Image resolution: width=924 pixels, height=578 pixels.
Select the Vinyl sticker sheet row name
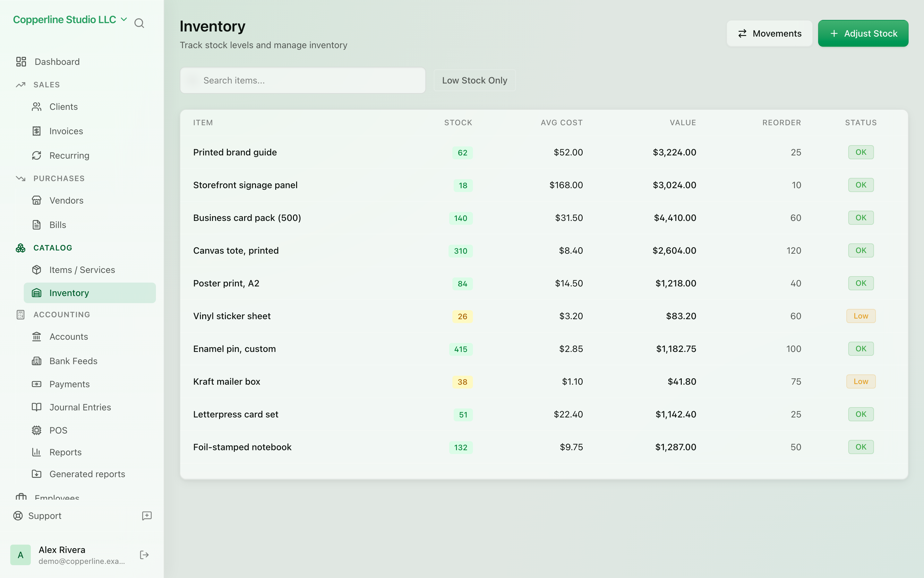(232, 316)
